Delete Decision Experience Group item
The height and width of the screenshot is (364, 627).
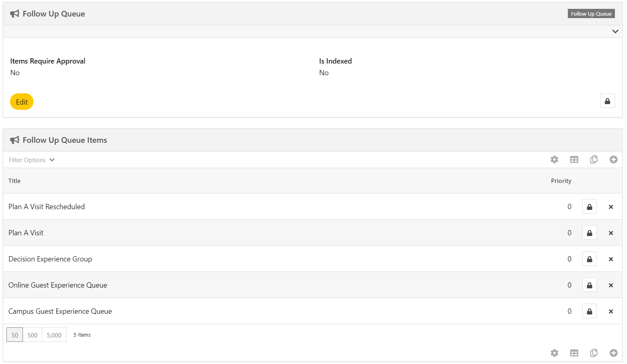[611, 259]
